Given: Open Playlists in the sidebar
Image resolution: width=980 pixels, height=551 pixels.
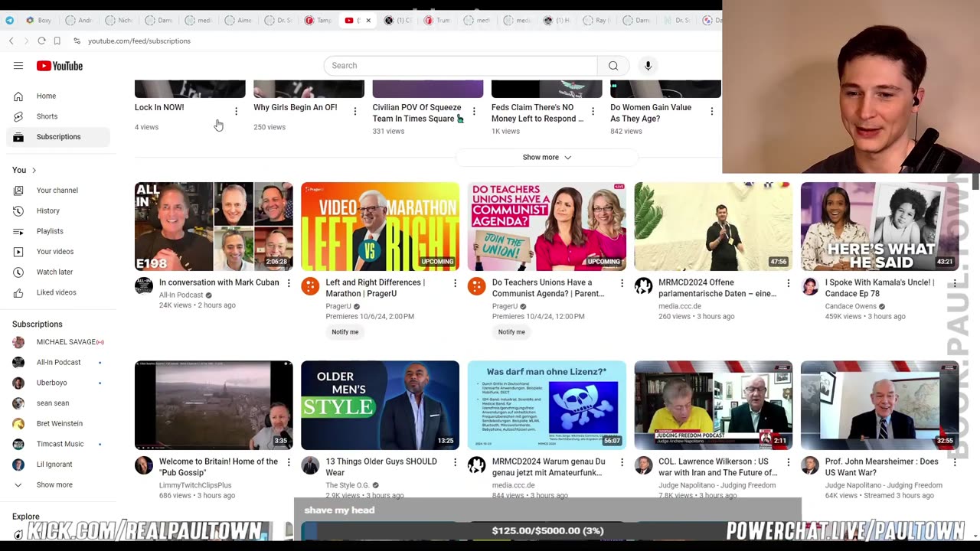Looking at the screenshot, I should tap(58, 231).
